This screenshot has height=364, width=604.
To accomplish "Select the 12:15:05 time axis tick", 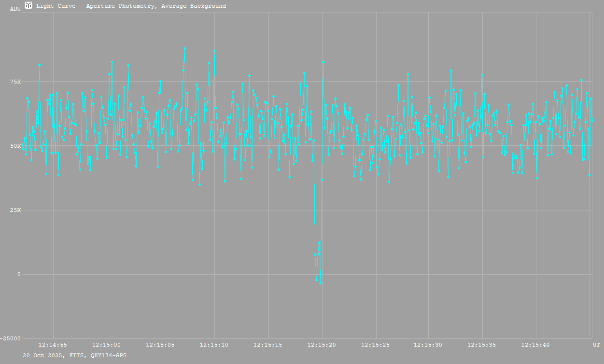I will [x=160, y=345].
